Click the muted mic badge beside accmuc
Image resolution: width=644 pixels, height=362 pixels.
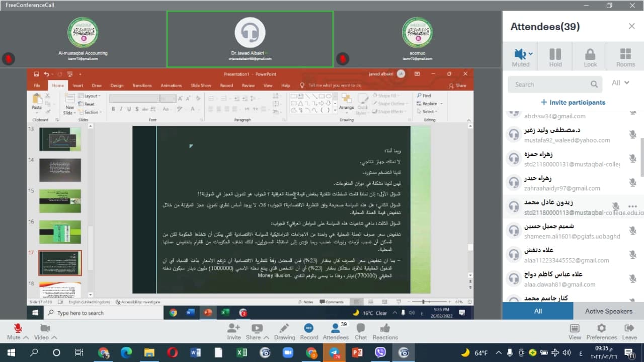click(x=343, y=59)
